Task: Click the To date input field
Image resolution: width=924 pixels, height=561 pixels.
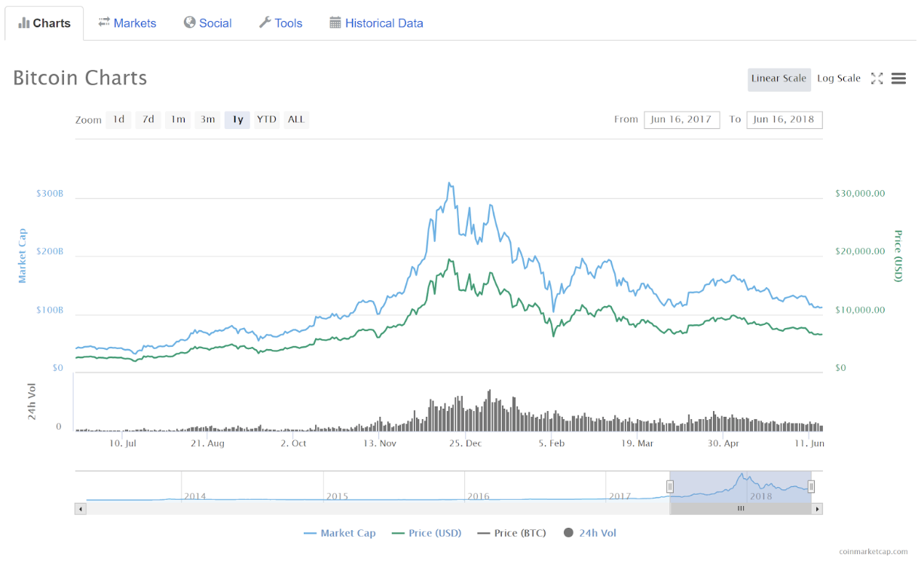Action: [784, 119]
